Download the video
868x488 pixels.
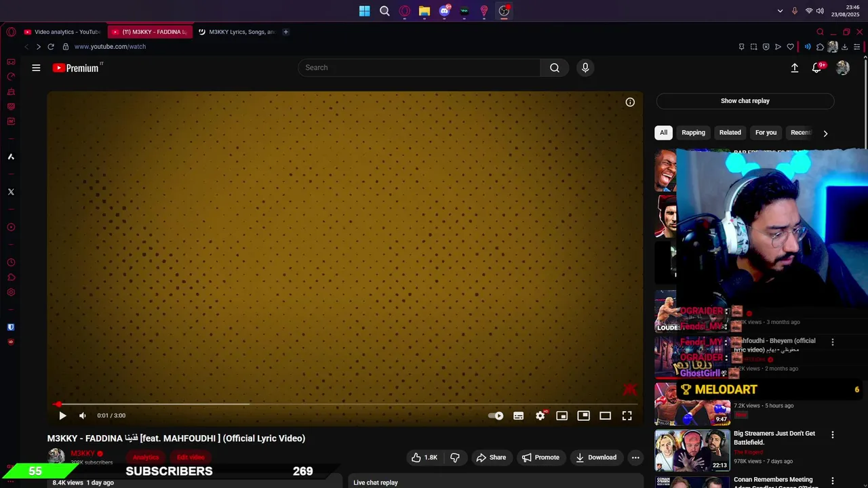[596, 457]
